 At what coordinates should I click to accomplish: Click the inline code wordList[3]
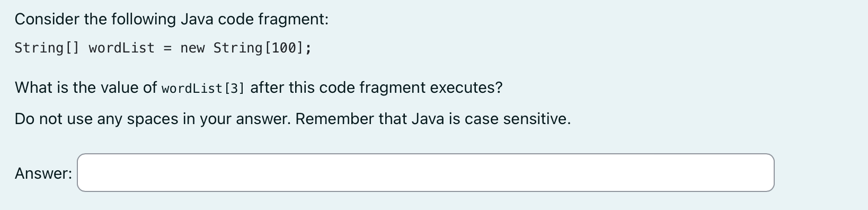[203, 89]
